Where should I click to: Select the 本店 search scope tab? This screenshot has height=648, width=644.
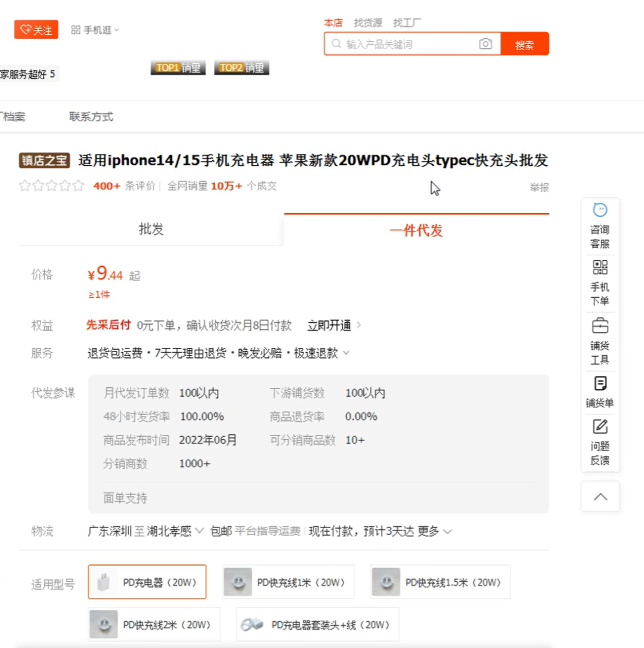click(x=333, y=23)
